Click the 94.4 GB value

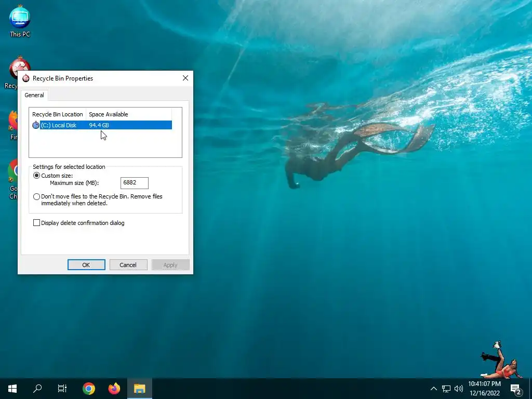pos(99,125)
